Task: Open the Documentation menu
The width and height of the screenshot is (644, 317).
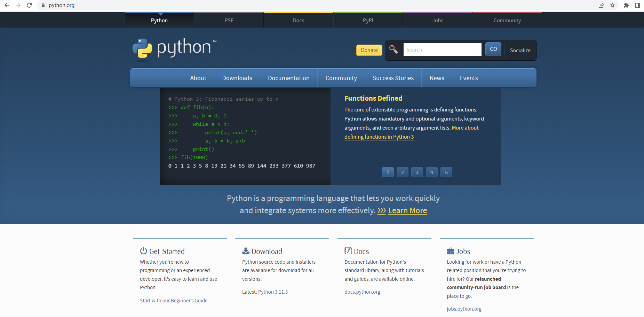Action: (289, 78)
